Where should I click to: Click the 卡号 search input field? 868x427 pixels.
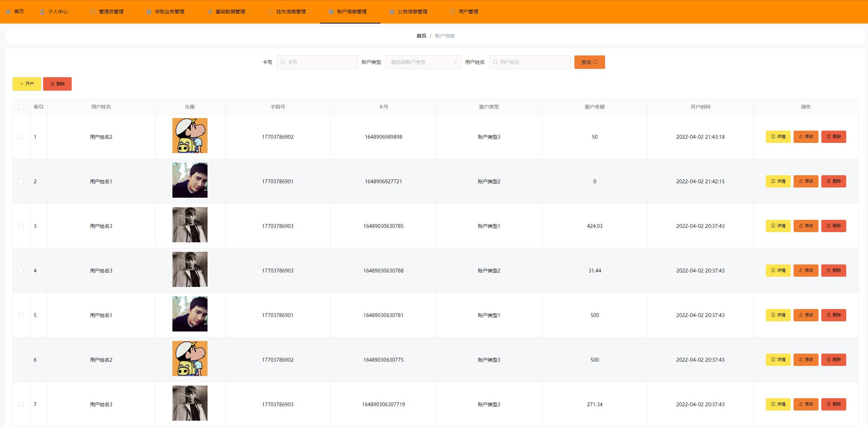click(x=317, y=62)
